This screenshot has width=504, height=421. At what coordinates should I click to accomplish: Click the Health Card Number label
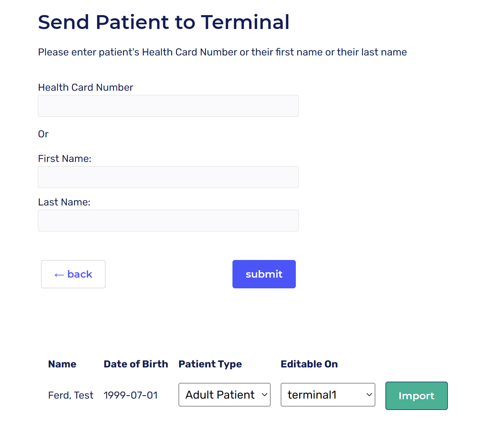point(85,87)
